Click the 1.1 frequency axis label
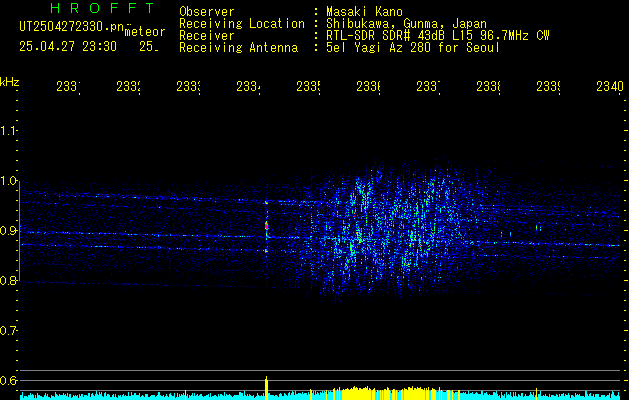The width and height of the screenshot is (629, 400). tap(8, 130)
